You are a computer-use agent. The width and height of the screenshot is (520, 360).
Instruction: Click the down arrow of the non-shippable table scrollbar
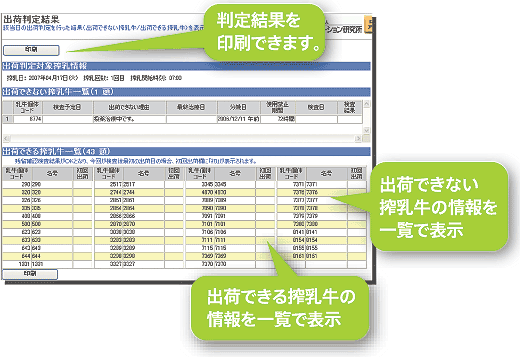pos(366,130)
